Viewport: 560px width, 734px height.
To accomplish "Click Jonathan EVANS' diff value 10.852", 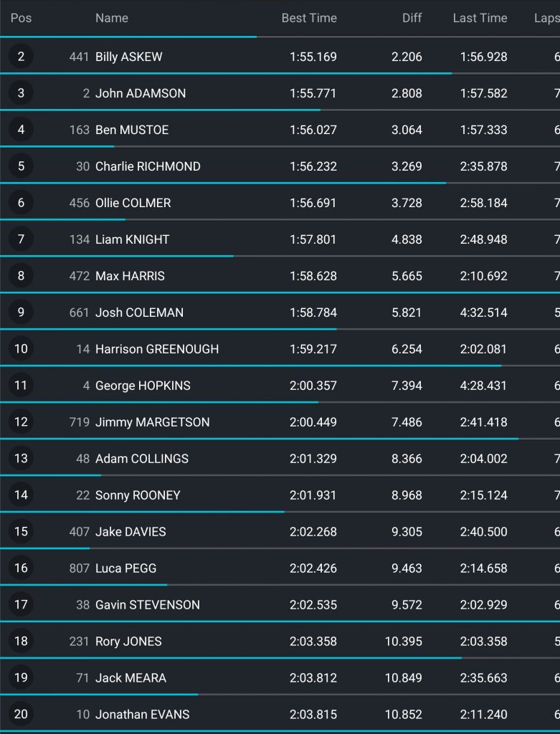I will click(404, 714).
